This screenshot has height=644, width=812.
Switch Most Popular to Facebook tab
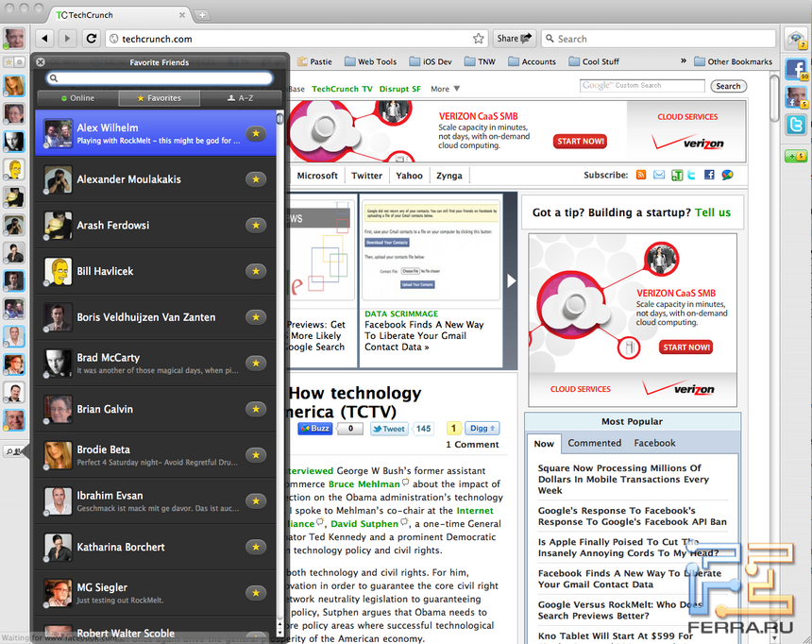point(654,443)
